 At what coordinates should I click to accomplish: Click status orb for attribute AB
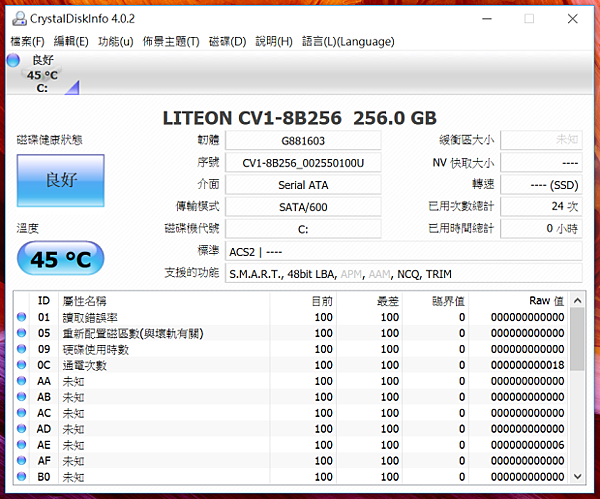tap(21, 397)
